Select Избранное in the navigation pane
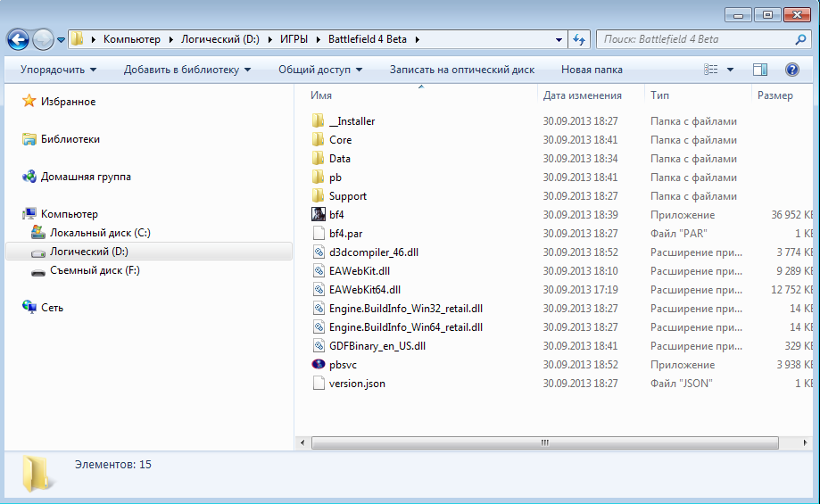 pyautogui.click(x=68, y=102)
